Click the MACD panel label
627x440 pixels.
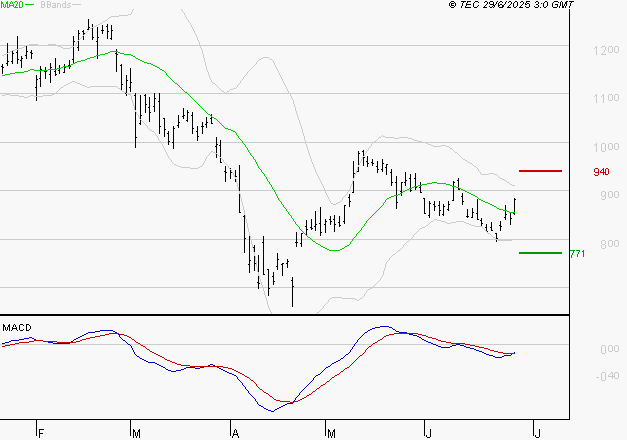click(x=17, y=328)
